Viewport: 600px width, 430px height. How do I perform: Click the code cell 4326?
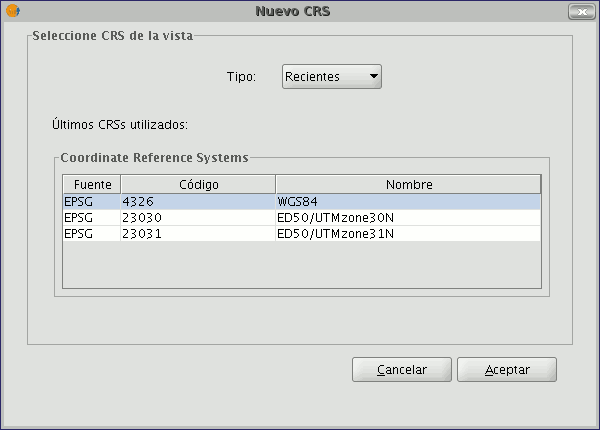(198, 202)
